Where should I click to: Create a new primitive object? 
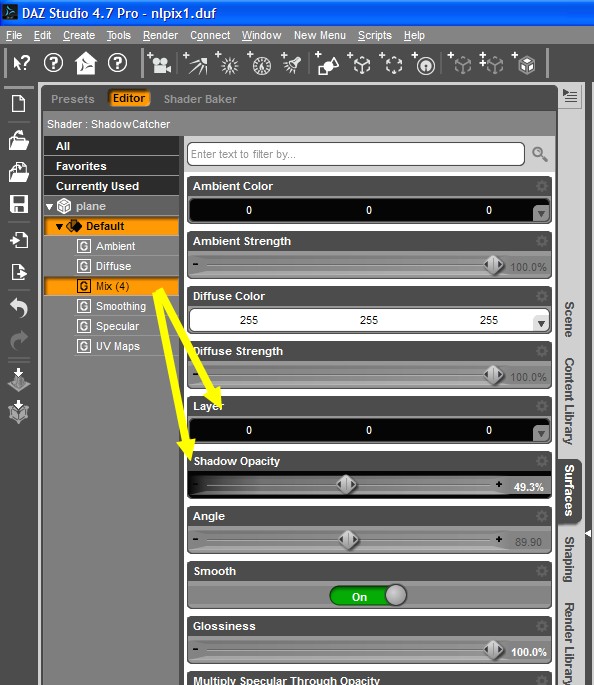[328, 64]
